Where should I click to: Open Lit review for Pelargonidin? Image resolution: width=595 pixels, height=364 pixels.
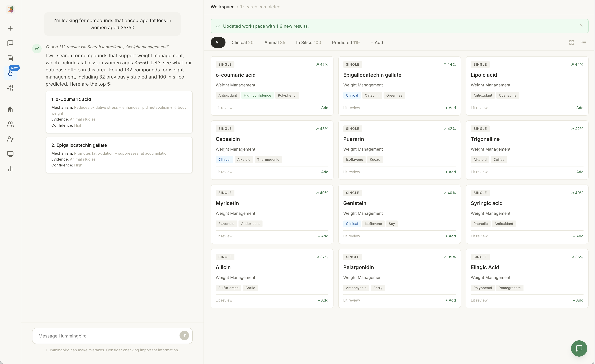point(351,300)
